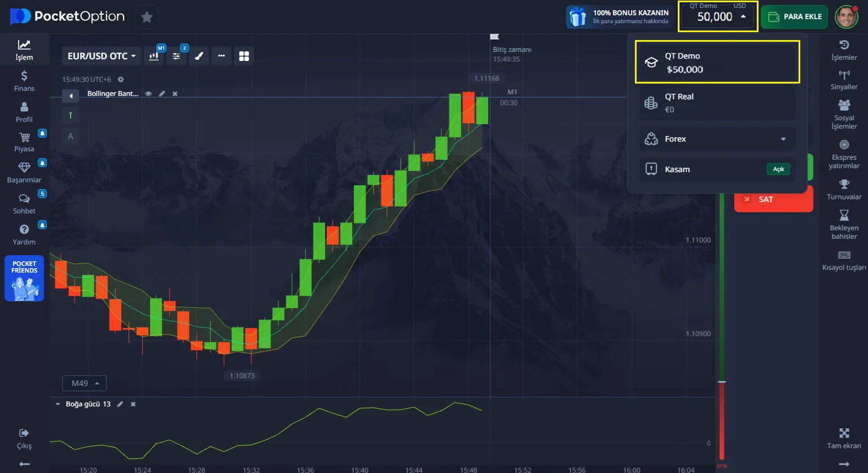Open the indicators settings icon

[177, 56]
